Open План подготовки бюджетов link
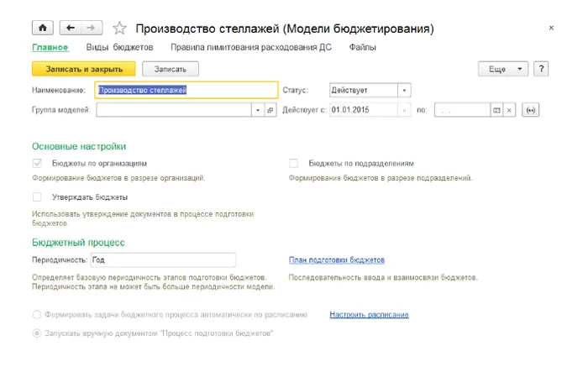588x367 pixels. pos(337,260)
